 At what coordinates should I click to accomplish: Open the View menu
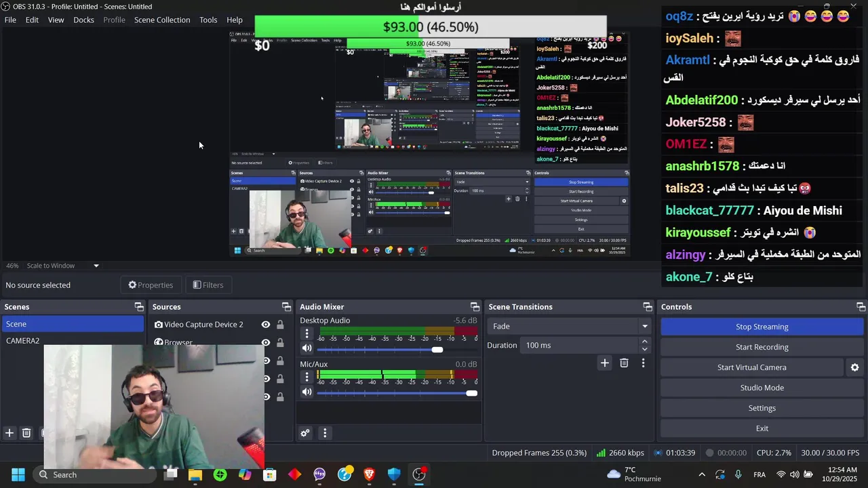point(56,20)
